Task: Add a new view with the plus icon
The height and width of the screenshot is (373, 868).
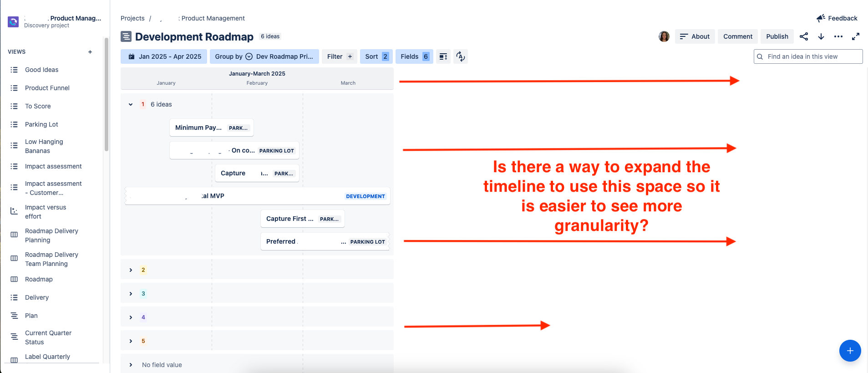Action: [x=90, y=52]
